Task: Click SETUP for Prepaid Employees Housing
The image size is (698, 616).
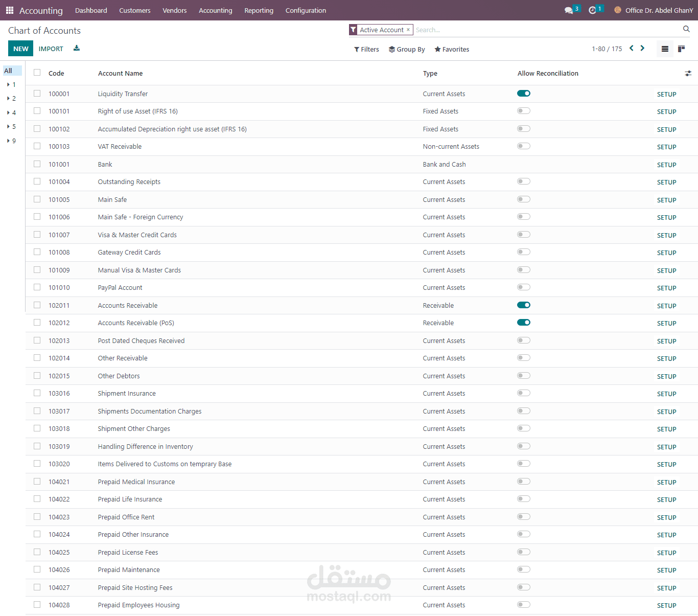Action: pos(667,606)
